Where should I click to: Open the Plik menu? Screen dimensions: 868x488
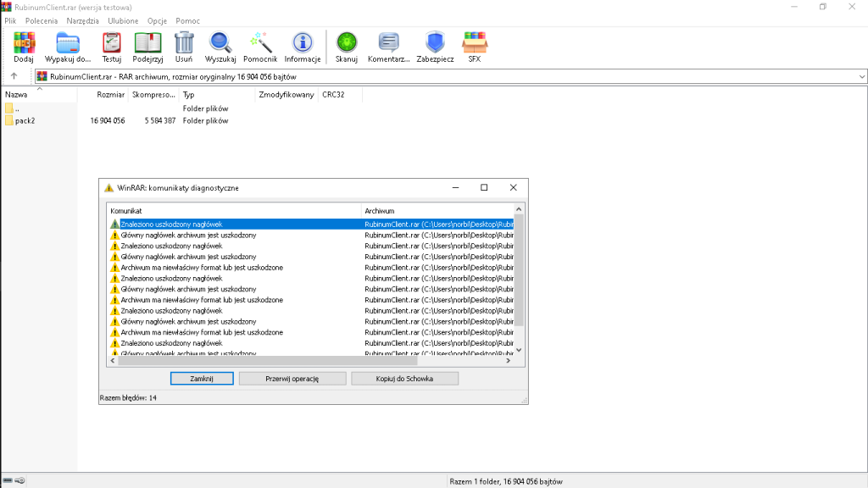[x=10, y=21]
